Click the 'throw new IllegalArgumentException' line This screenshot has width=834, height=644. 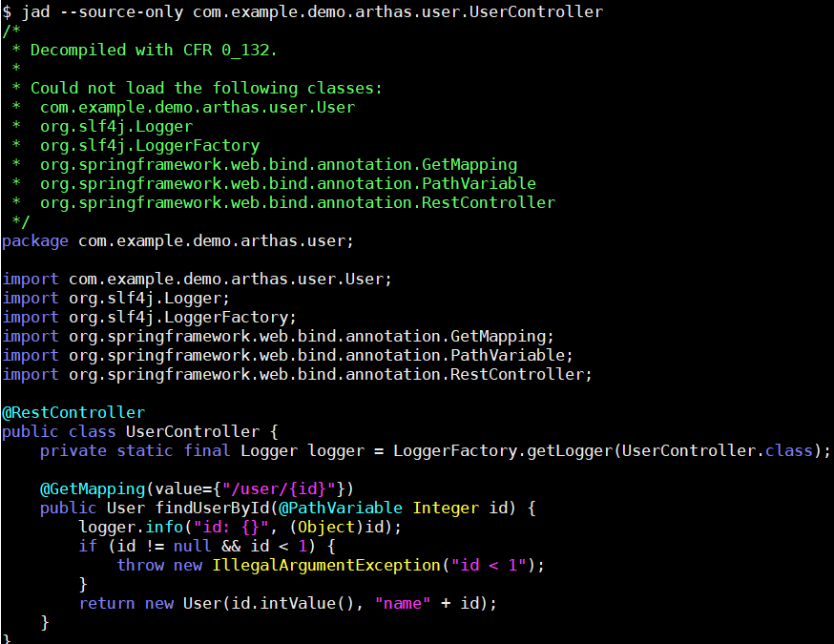coord(331,566)
